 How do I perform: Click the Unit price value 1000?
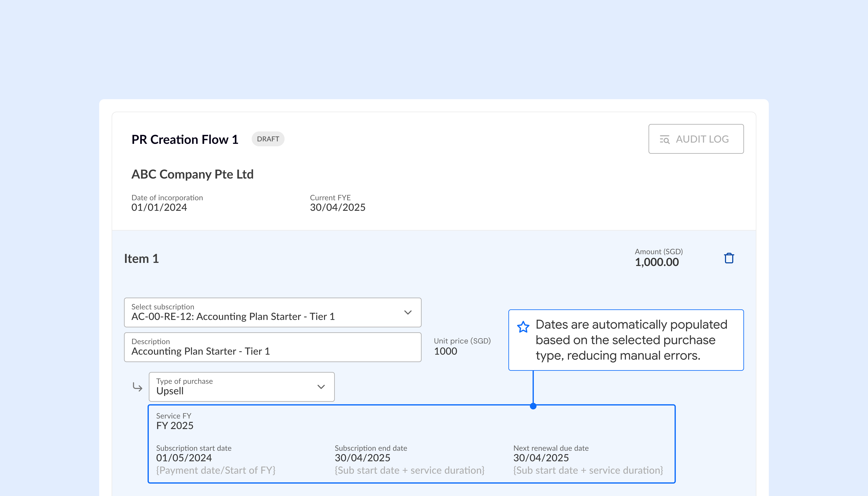(445, 351)
